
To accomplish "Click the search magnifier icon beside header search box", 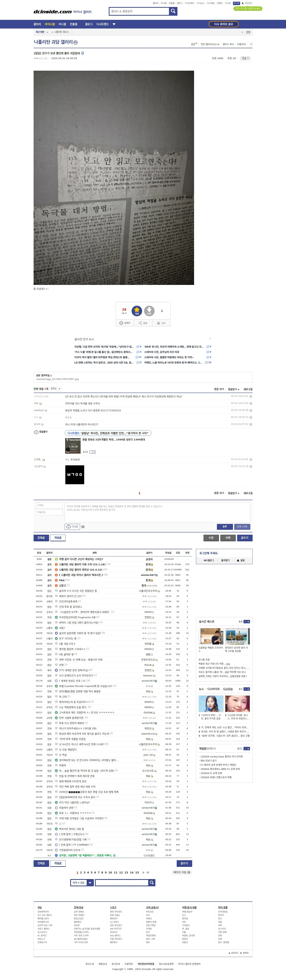I will pyautogui.click(x=173, y=11).
